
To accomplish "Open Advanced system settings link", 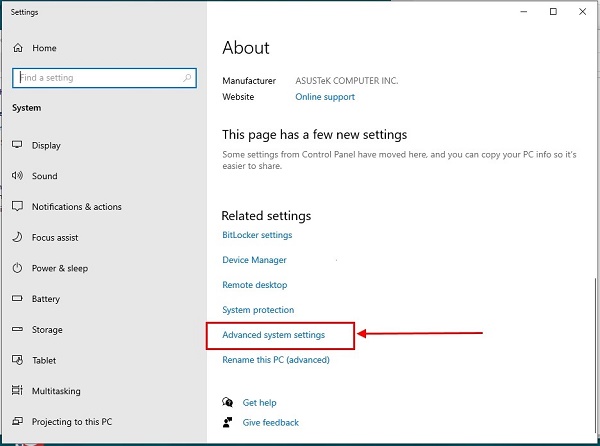I will pyautogui.click(x=274, y=335).
